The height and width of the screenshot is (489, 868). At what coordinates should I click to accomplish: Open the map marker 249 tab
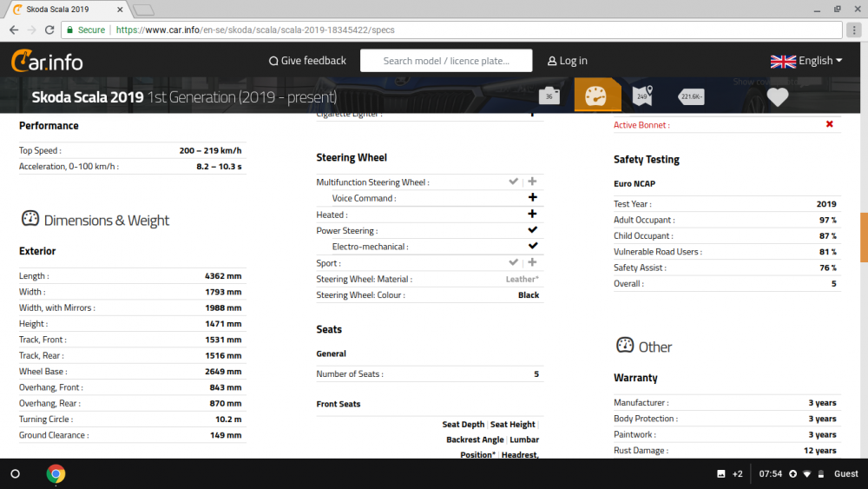point(642,96)
